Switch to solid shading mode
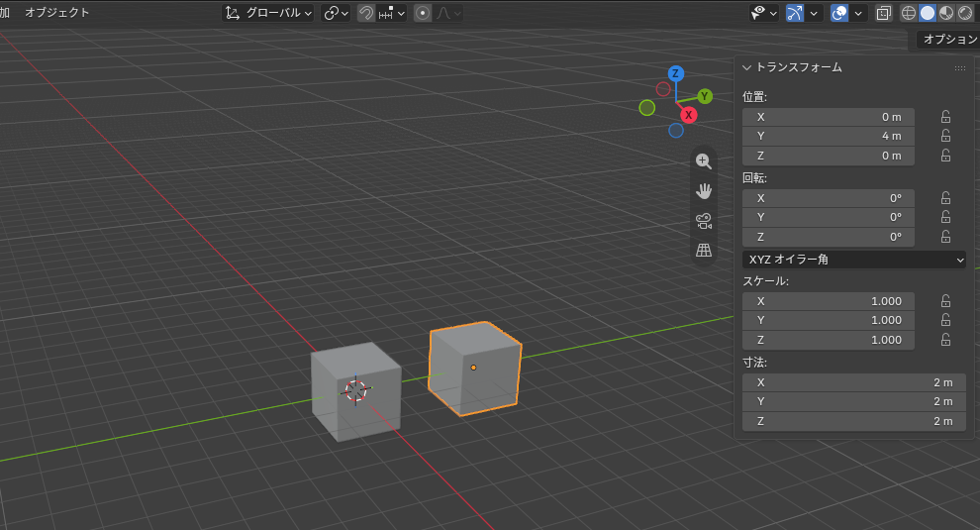 [928, 13]
